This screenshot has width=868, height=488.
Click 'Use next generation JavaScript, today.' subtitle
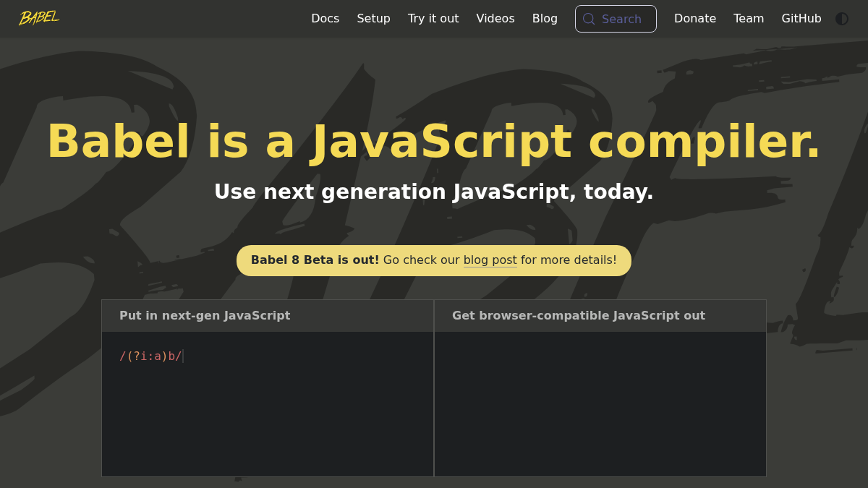pos(434,192)
